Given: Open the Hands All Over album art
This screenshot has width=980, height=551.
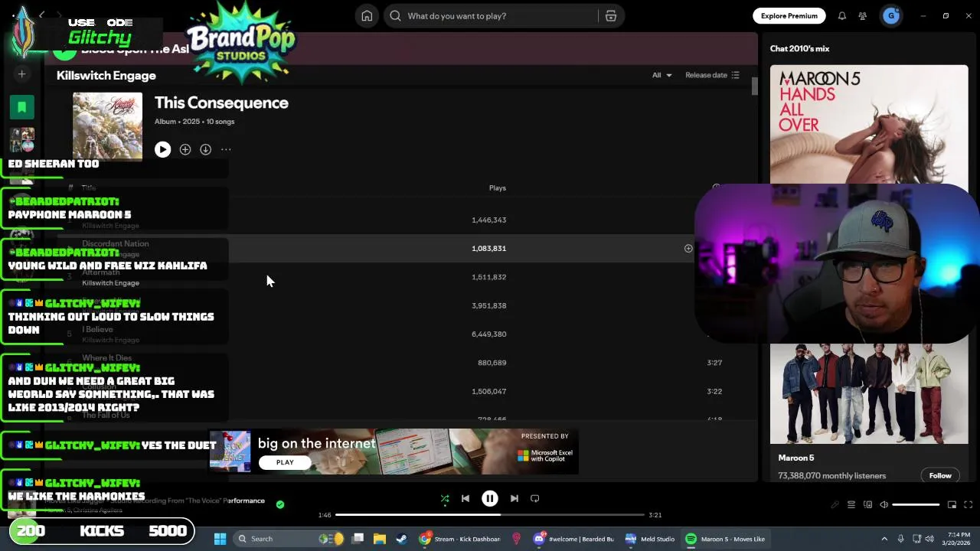Looking at the screenshot, I should pos(869,125).
